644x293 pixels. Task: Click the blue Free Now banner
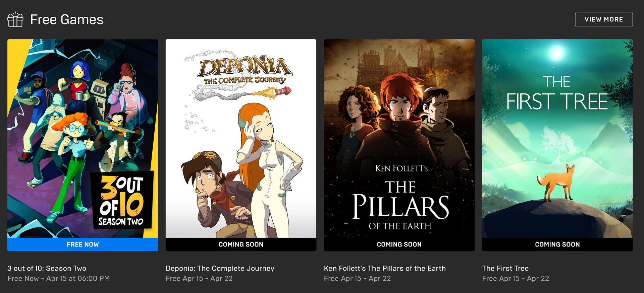[x=83, y=244]
